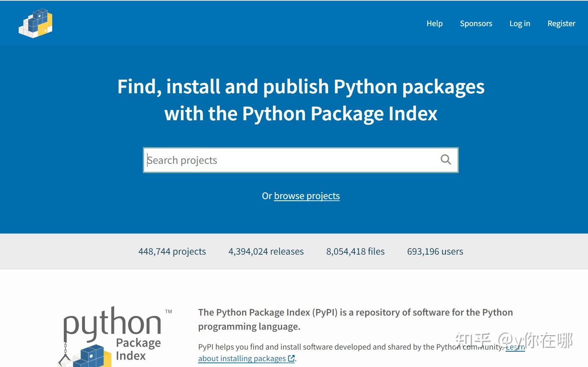Open the Help page

435,24
